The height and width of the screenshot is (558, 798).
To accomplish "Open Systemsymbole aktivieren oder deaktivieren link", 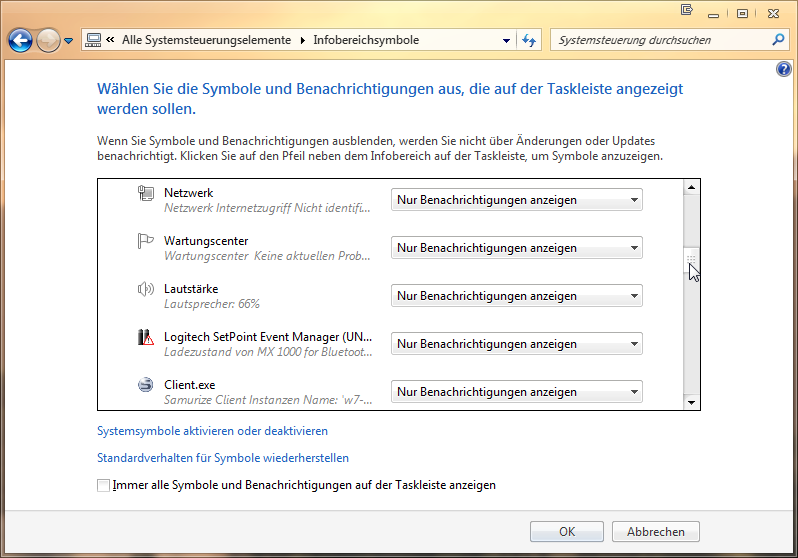I will pyautogui.click(x=212, y=431).
